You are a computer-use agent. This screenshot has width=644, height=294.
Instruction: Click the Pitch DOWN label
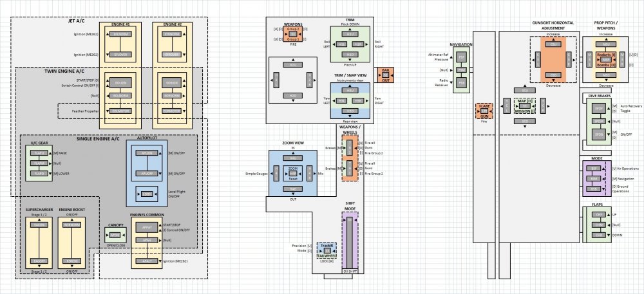coord(350,24)
